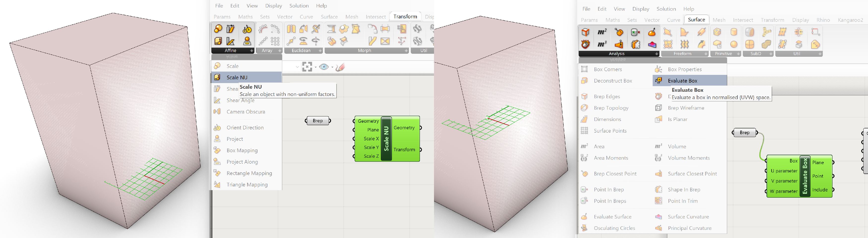
Task: Expand the SubD panel plus button
Action: [x=771, y=54]
